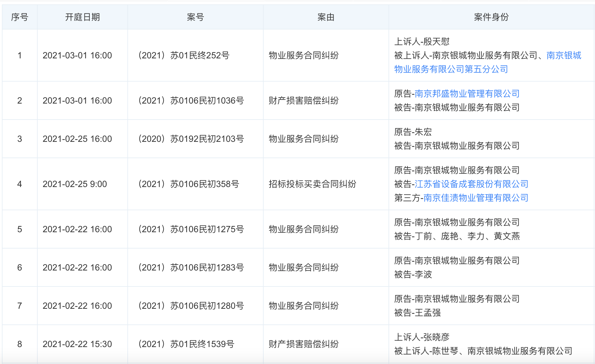Image resolution: width=595 pixels, height=364 pixels.
Task: Click 物业服务合同纠纷 in row 6
Action: pyautogui.click(x=303, y=267)
